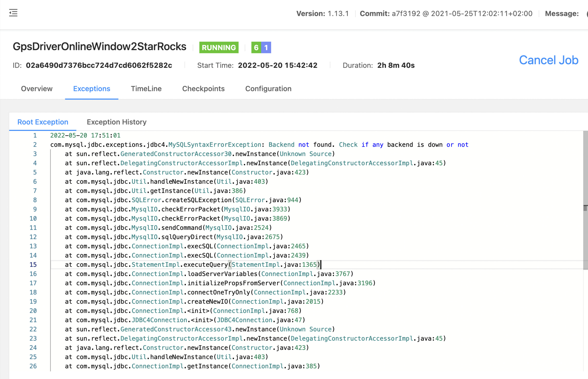
Task: Open the Checkpoints tab
Action: [203, 89]
